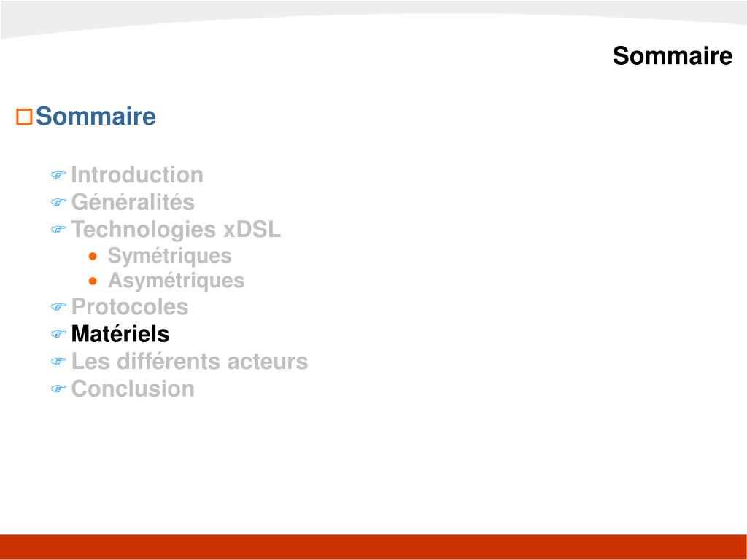Click the orange square bullet before Sommaire
The height and width of the screenshot is (560, 747).
tap(24, 117)
